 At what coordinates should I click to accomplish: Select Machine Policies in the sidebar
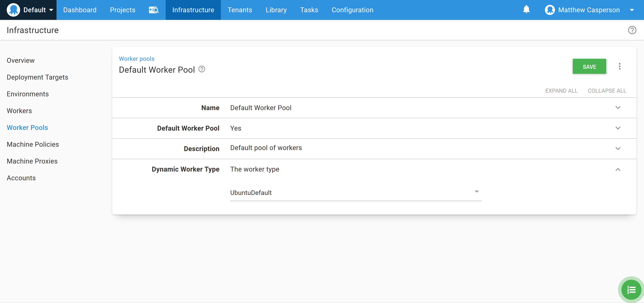(33, 144)
